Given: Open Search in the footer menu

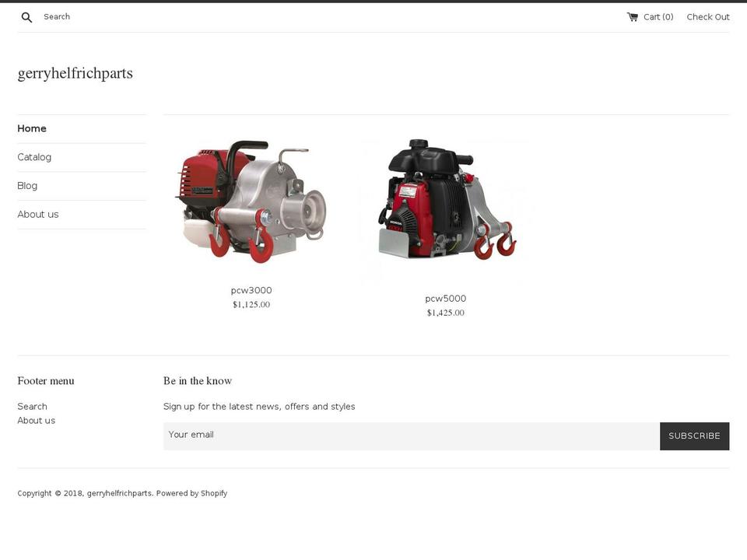Looking at the screenshot, I should (33, 407).
